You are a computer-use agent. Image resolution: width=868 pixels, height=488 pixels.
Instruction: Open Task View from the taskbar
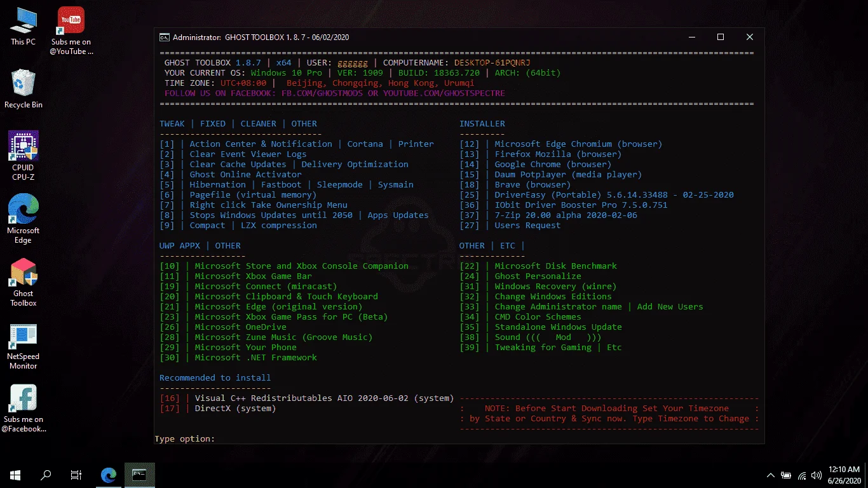tap(76, 475)
